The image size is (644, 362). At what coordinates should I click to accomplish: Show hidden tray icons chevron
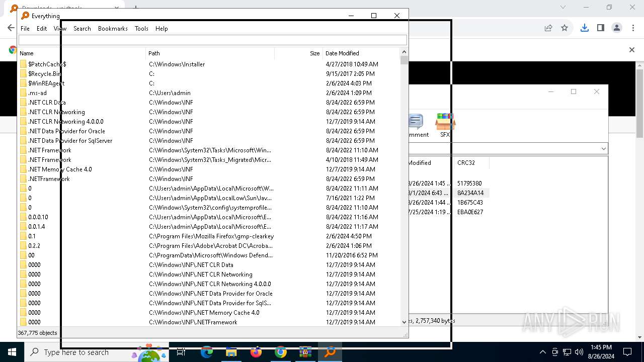pos(542,352)
